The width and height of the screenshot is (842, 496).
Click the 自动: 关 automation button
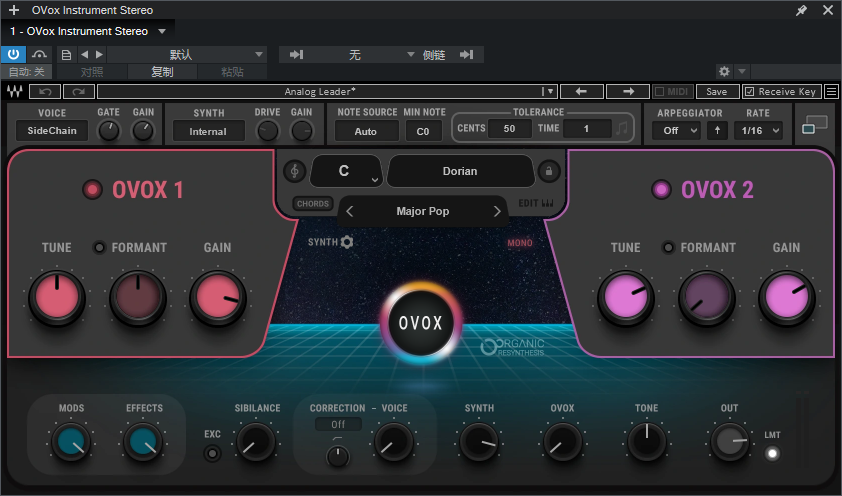[x=26, y=71]
